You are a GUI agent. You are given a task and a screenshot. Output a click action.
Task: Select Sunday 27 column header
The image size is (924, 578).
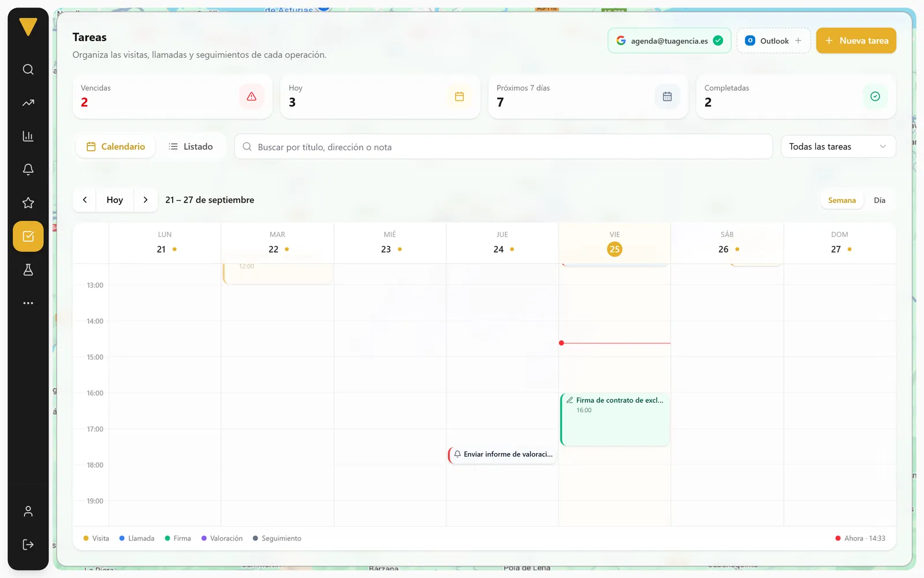click(840, 243)
